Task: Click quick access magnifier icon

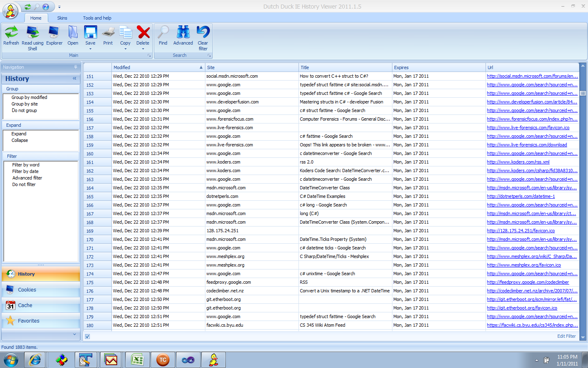Action: [x=37, y=7]
